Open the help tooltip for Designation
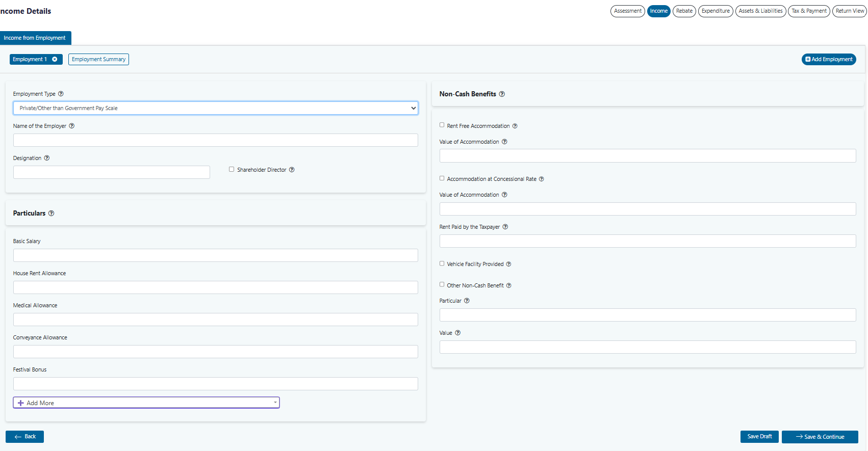The image size is (868, 451). [x=47, y=158]
